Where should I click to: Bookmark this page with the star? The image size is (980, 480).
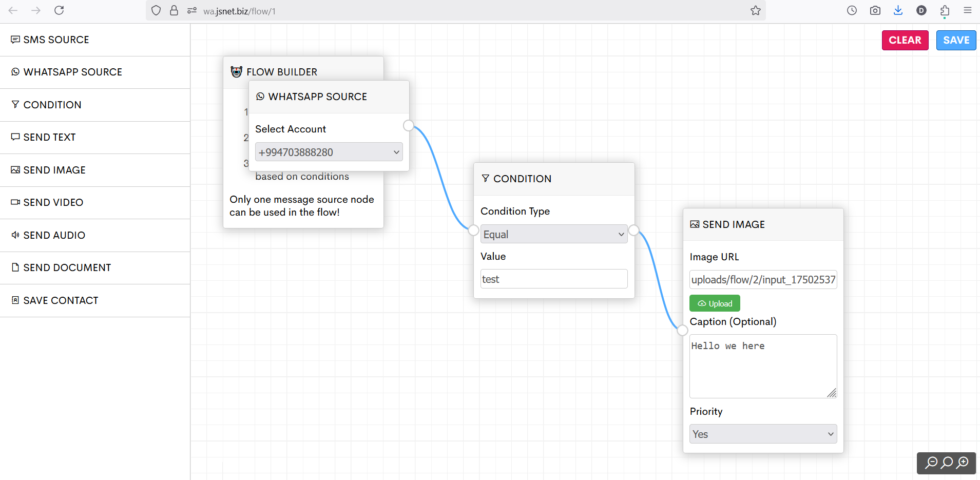click(755, 10)
